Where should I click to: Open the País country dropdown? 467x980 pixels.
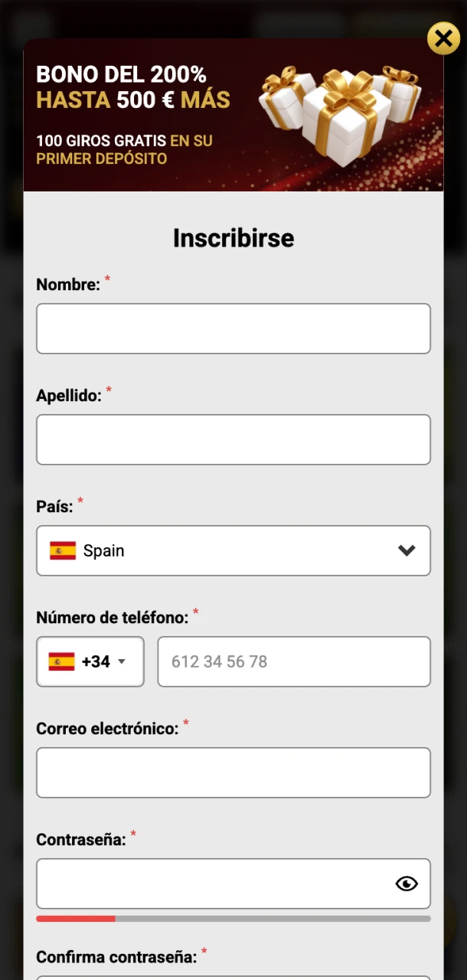point(233,550)
